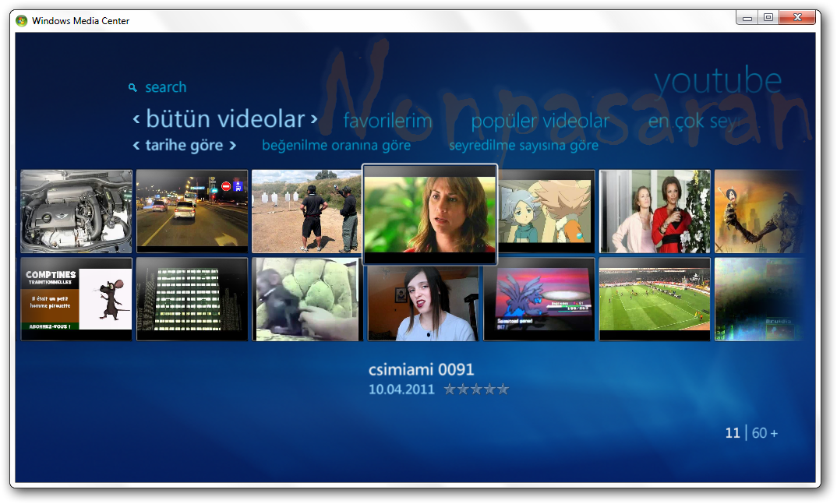Viewport: 837px width, 504px height.
Task: Click the 10.04.2011 date text
Action: (x=401, y=389)
